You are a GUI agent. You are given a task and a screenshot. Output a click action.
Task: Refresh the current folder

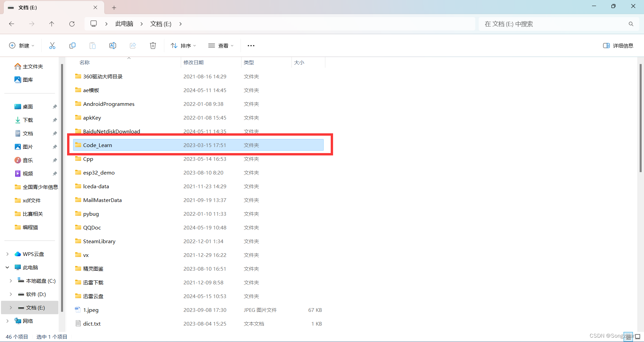[72, 24]
